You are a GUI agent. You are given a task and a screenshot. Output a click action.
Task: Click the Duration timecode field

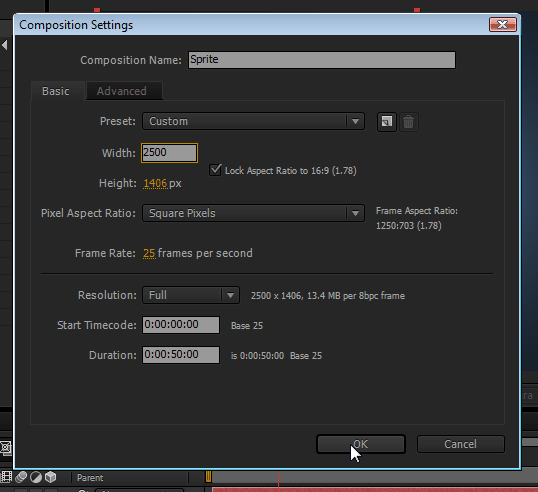181,355
